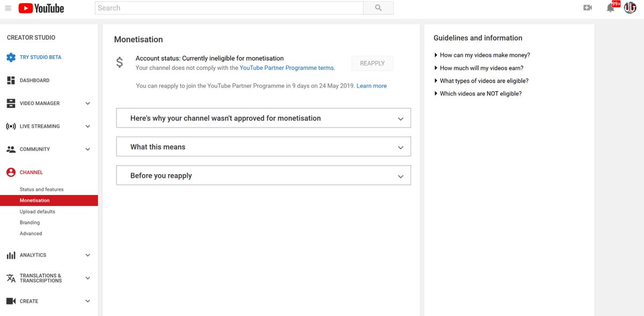Click the Learn more link
Screen dimensions: 644x316
click(x=371, y=86)
